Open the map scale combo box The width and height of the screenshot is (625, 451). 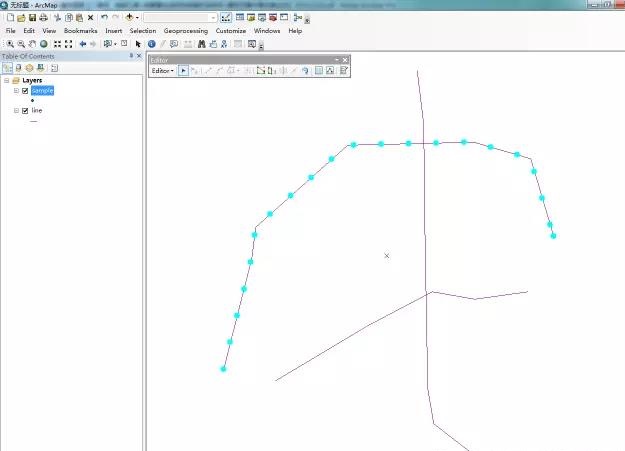pos(180,18)
